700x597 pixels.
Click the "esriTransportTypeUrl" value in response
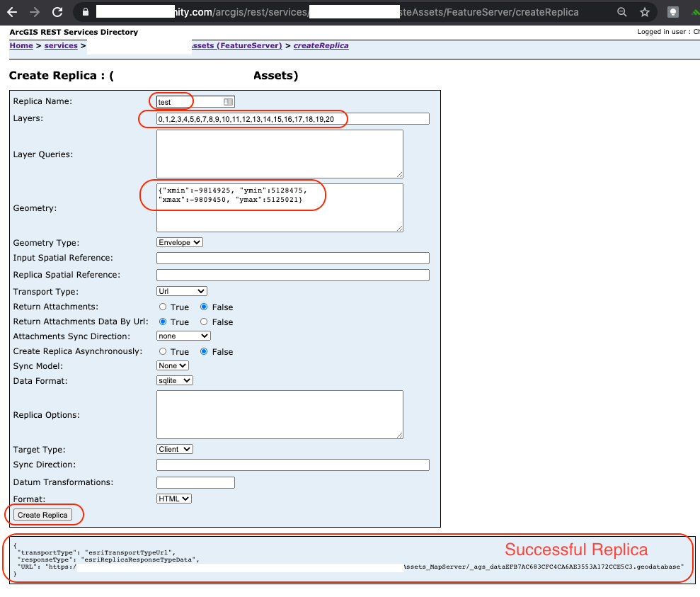pyautogui.click(x=130, y=552)
